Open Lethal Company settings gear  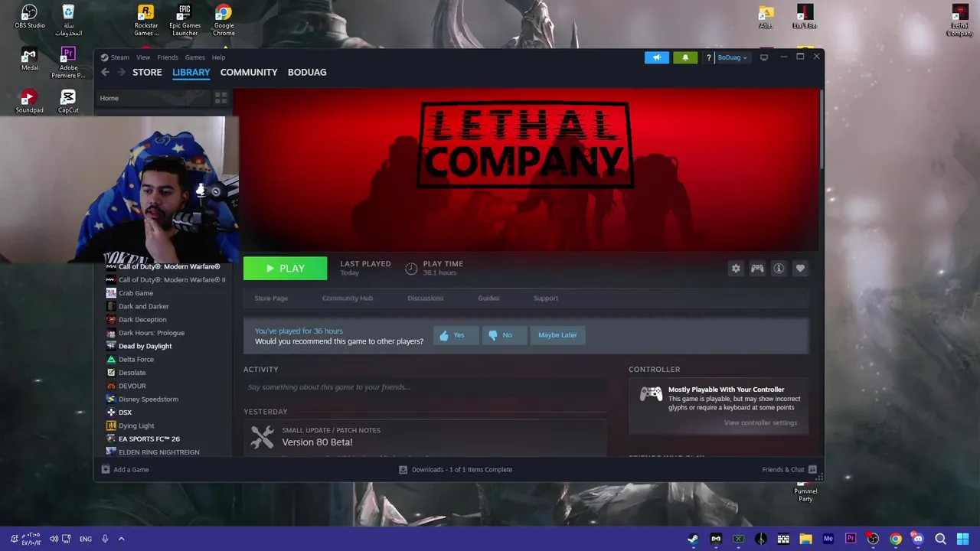pyautogui.click(x=736, y=269)
